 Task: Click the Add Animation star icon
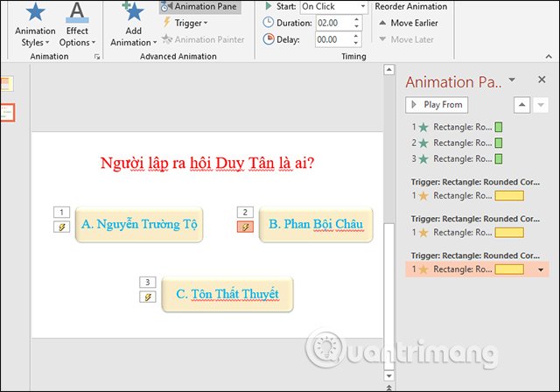point(134,11)
